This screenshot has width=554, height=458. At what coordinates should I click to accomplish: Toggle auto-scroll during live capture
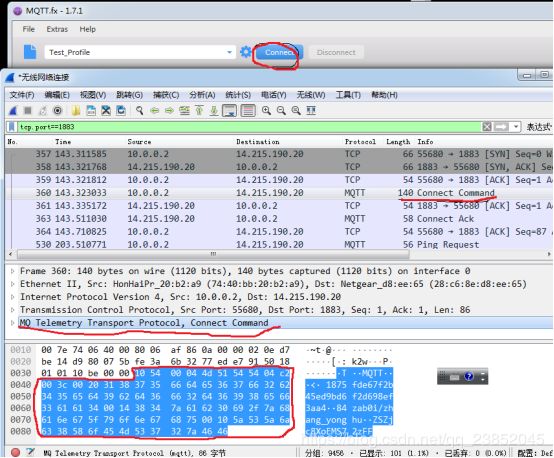click(229, 111)
